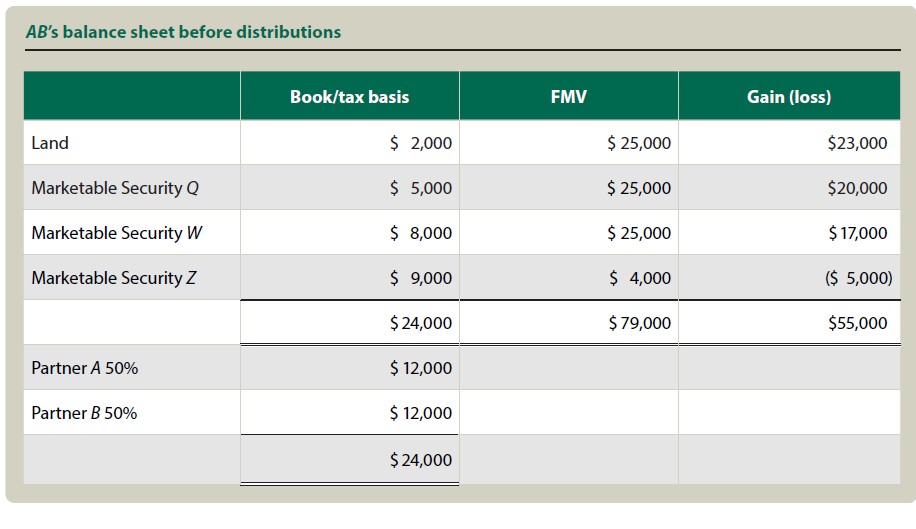Select Partner A's $12,000 basis value
Image resolution: width=916 pixels, height=529 pixels.
pos(421,368)
